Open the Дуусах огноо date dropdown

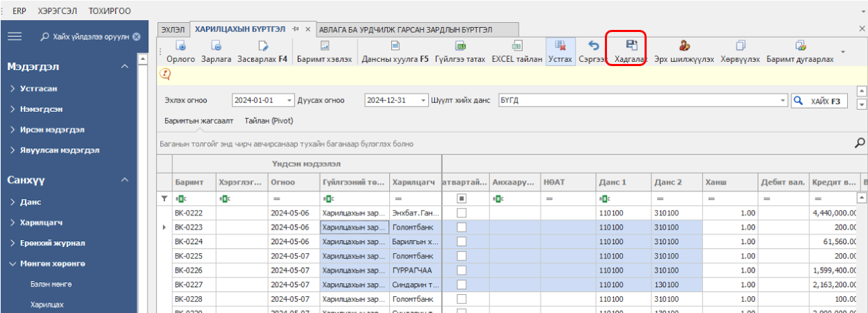tap(423, 100)
